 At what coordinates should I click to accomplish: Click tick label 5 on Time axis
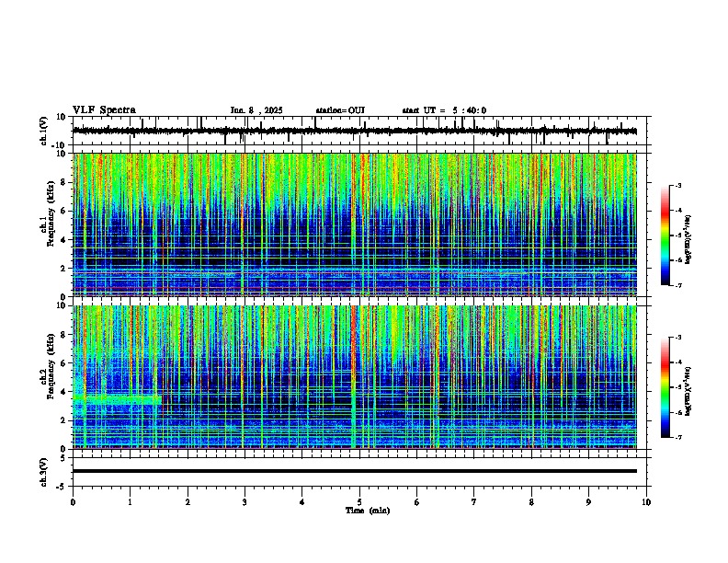pos(359,502)
